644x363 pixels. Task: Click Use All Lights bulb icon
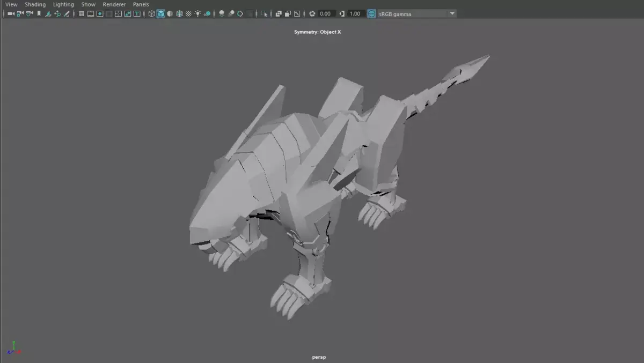(x=197, y=13)
